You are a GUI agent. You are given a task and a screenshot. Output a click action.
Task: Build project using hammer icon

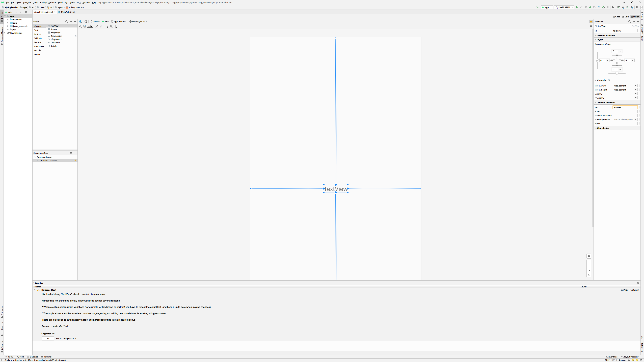[x=537, y=7]
